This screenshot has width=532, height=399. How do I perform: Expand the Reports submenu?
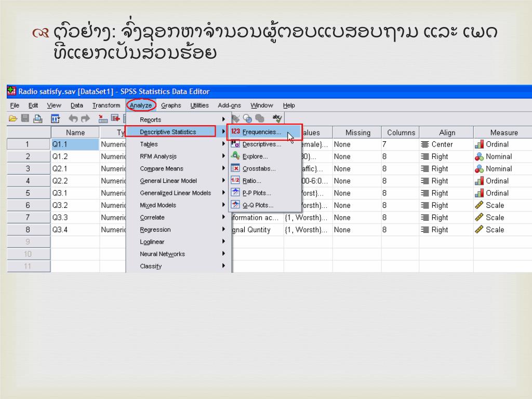(179, 119)
